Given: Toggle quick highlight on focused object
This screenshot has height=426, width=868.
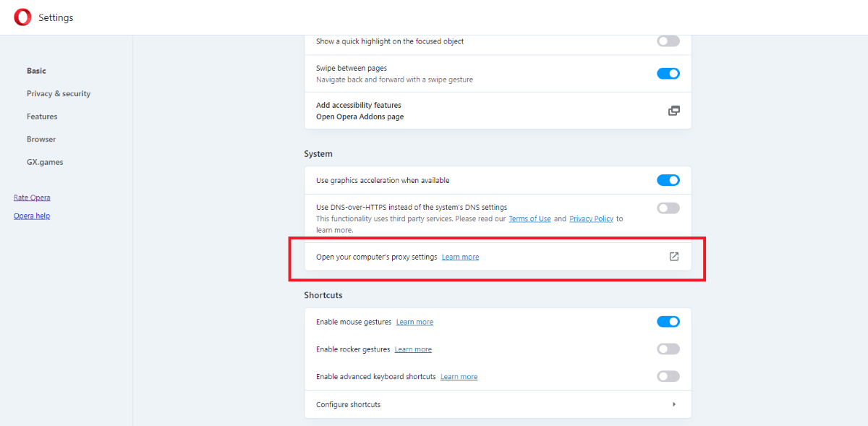Looking at the screenshot, I should pyautogui.click(x=668, y=41).
